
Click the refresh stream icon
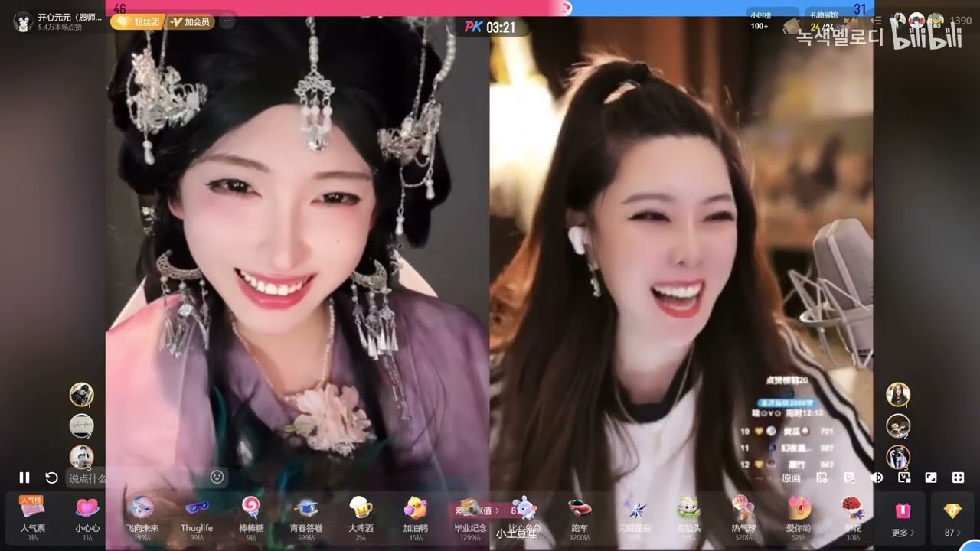pyautogui.click(x=51, y=478)
